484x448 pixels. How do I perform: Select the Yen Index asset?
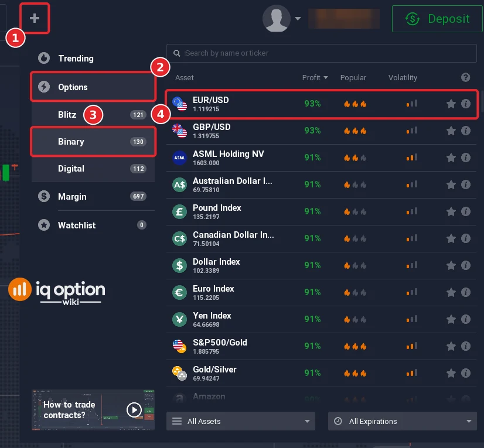pos(321,319)
